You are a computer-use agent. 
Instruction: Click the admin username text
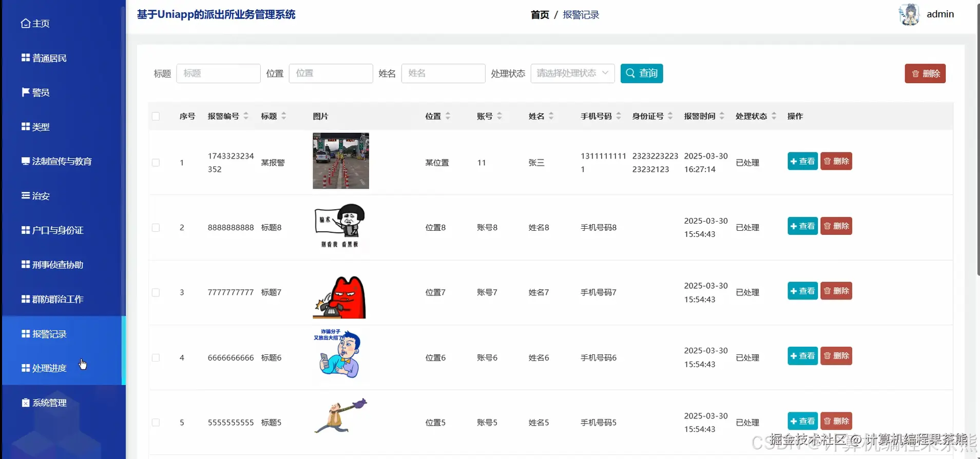pos(940,14)
